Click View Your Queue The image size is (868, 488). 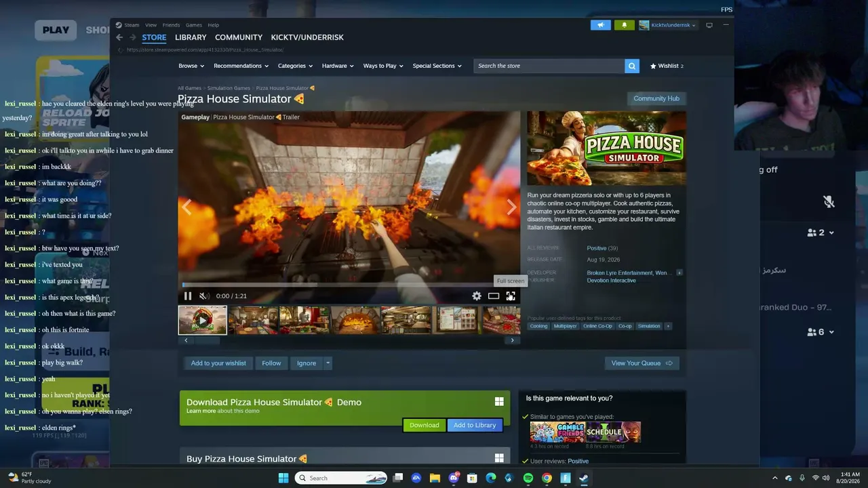(x=642, y=363)
